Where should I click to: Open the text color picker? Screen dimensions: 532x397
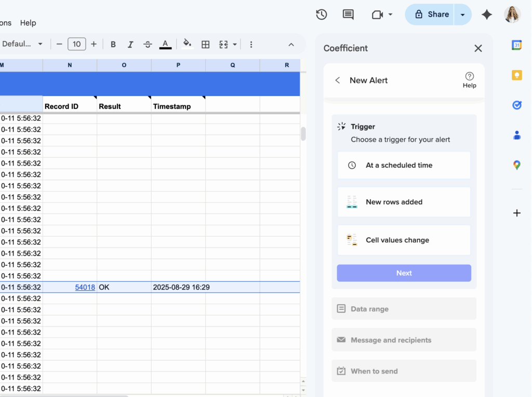tap(165, 44)
